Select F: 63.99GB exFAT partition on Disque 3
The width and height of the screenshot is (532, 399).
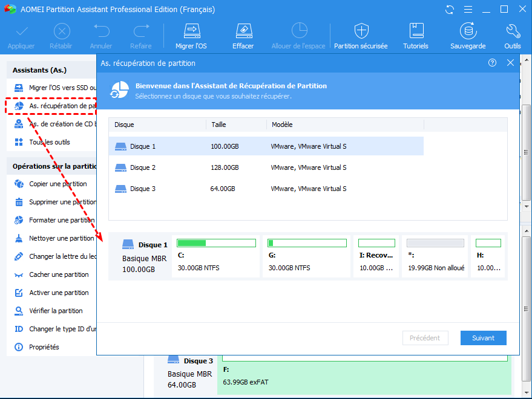click(x=364, y=375)
